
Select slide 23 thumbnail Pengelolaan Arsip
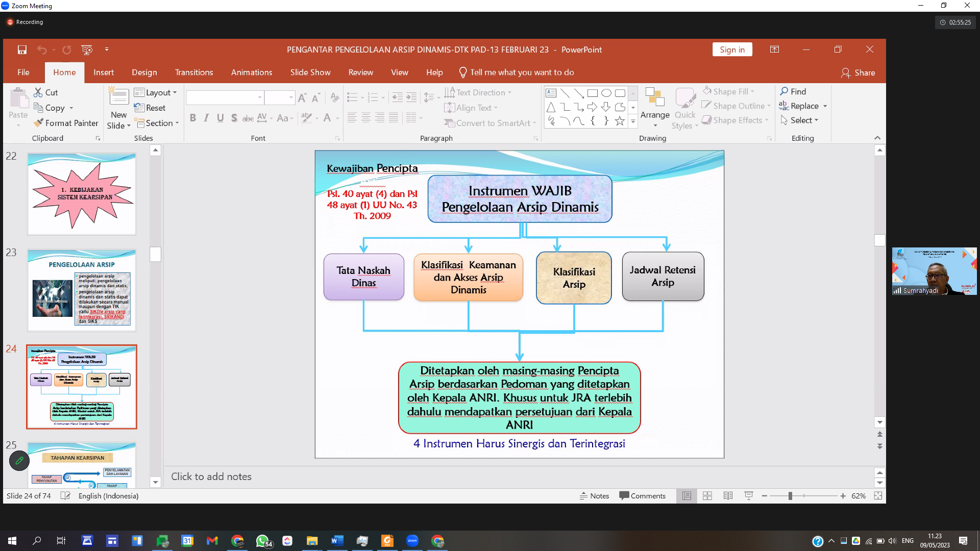82,291
